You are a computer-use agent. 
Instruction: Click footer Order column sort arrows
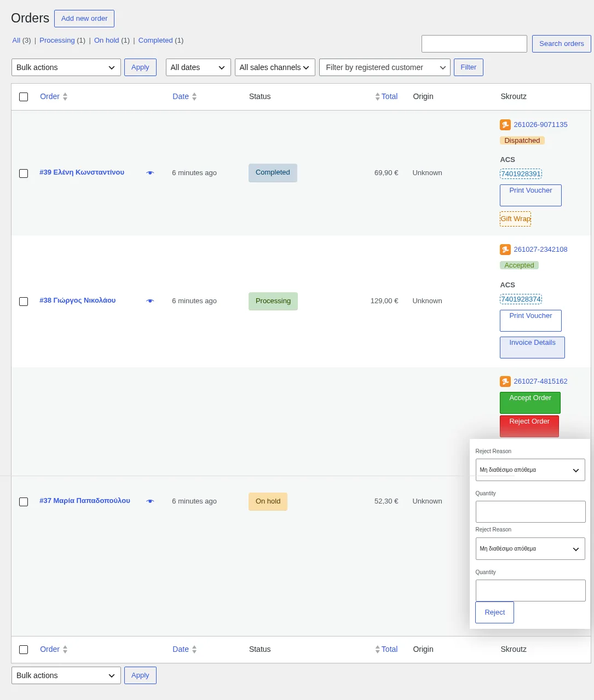[x=65, y=650]
